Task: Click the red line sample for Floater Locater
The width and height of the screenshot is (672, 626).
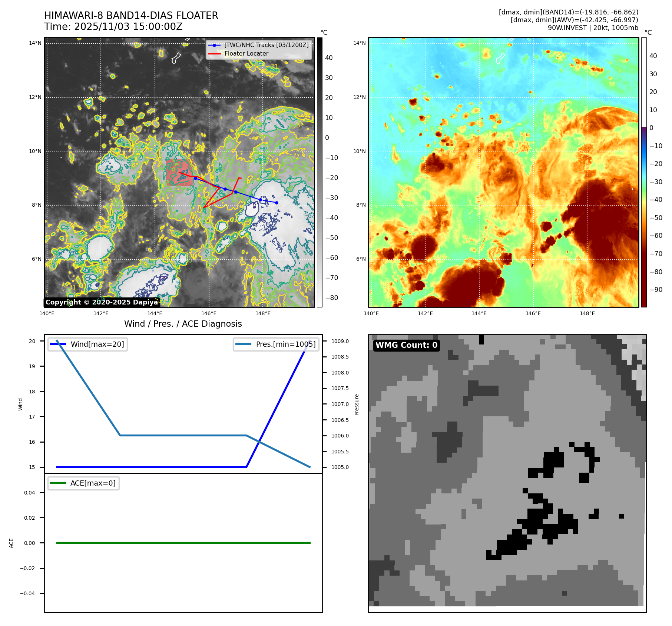Action: click(214, 54)
